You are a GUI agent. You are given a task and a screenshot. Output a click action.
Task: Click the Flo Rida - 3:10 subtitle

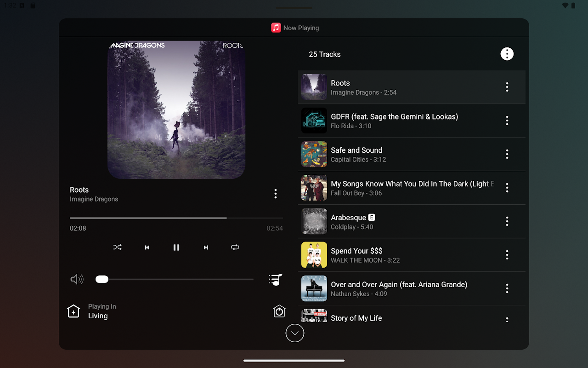[x=351, y=126]
